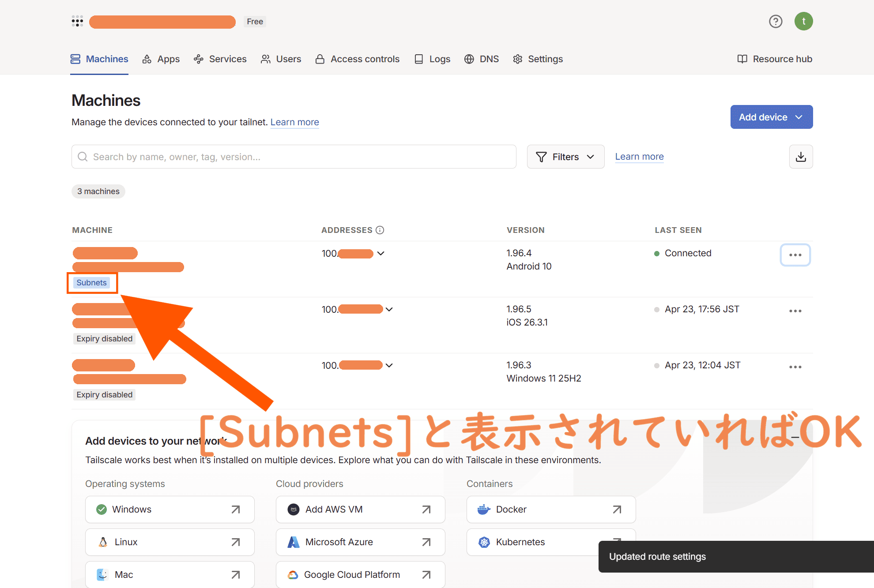Focus the machine search field
The height and width of the screenshot is (588, 874).
300,157
